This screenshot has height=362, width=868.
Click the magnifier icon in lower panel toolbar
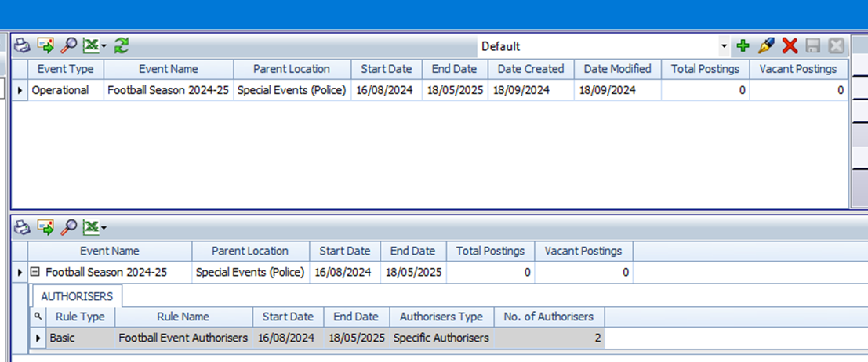[69, 227]
